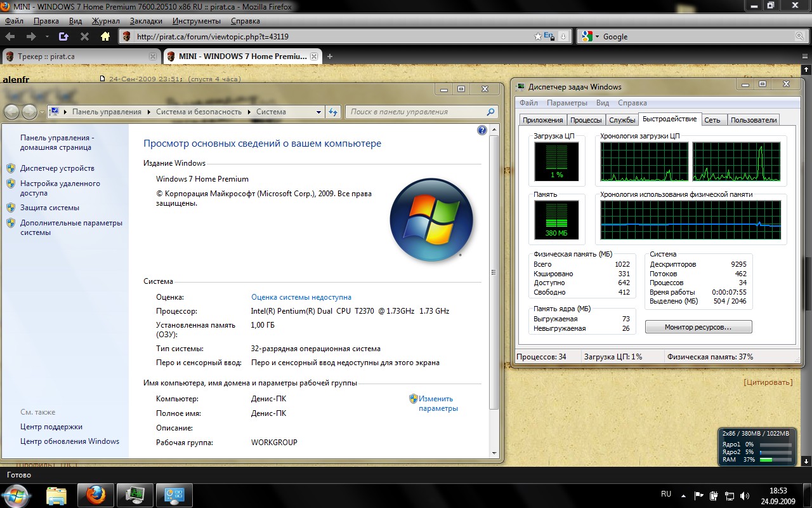Click the Firefox stop loading X icon
The width and height of the screenshot is (812, 508).
84,37
